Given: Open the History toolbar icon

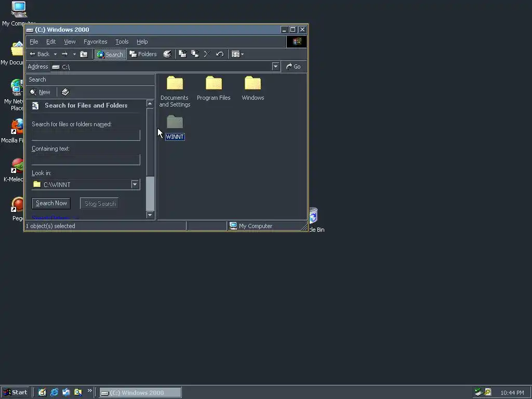Looking at the screenshot, I should (167, 54).
